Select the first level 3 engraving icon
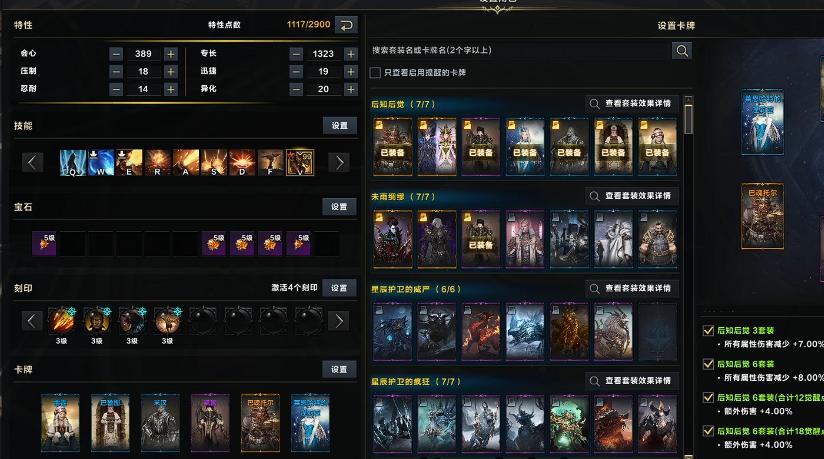The height and width of the screenshot is (459, 824). [61, 321]
